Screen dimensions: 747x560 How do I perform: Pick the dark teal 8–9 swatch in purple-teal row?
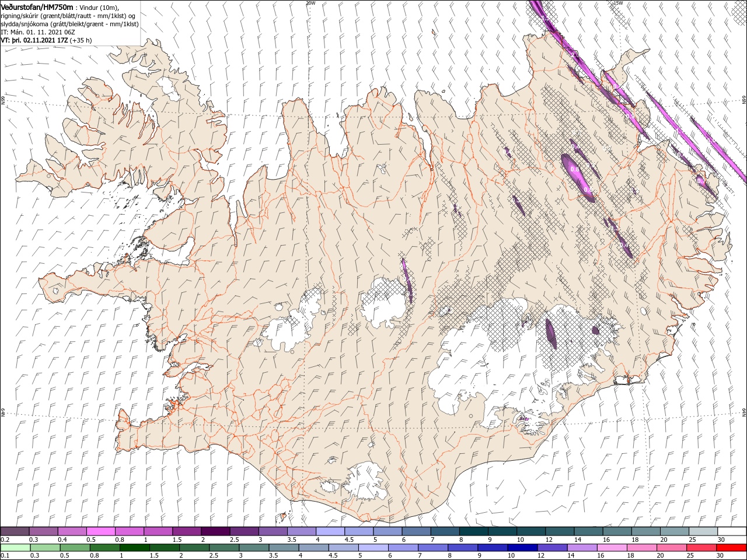tap(474, 531)
